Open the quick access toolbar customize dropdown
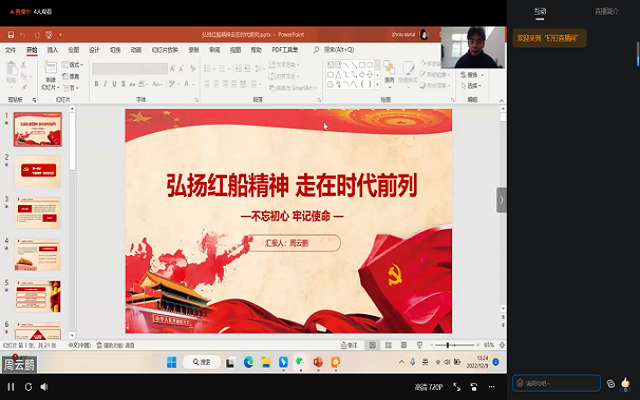 [x=60, y=35]
